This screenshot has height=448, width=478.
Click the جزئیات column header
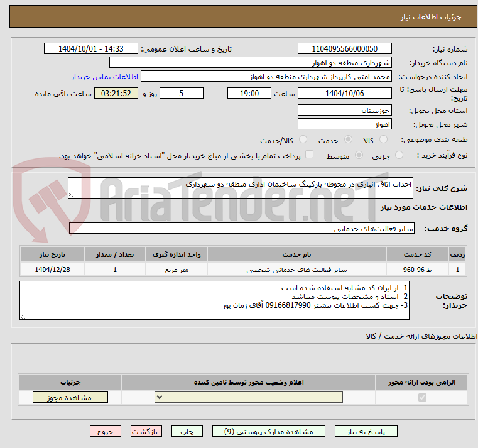tap(70, 382)
